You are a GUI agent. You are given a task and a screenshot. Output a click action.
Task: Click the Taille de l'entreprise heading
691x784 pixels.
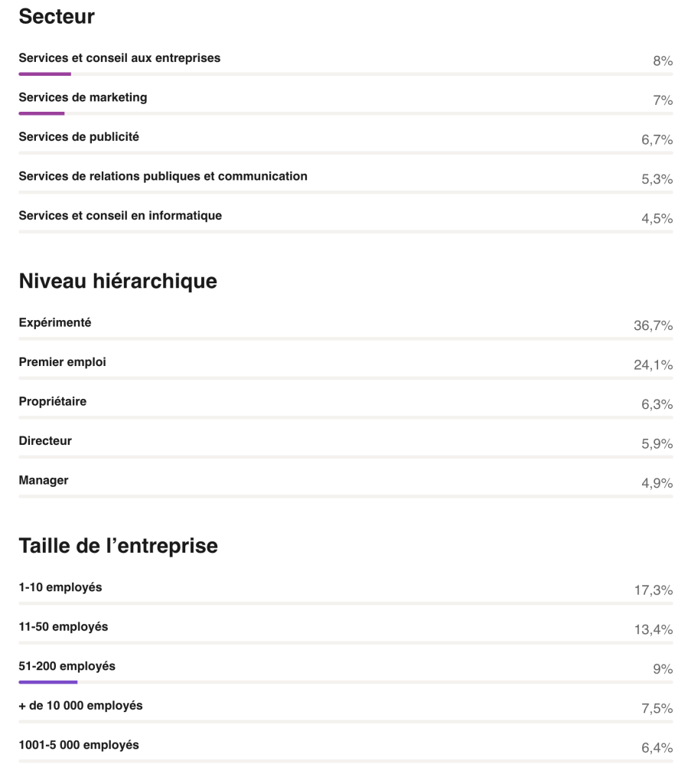(x=119, y=546)
